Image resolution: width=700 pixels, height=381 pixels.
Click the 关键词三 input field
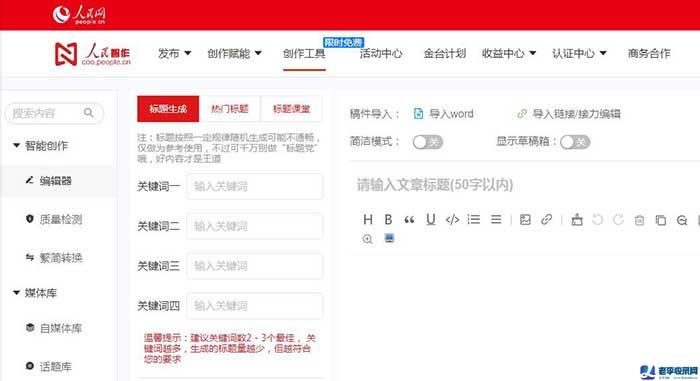click(254, 266)
